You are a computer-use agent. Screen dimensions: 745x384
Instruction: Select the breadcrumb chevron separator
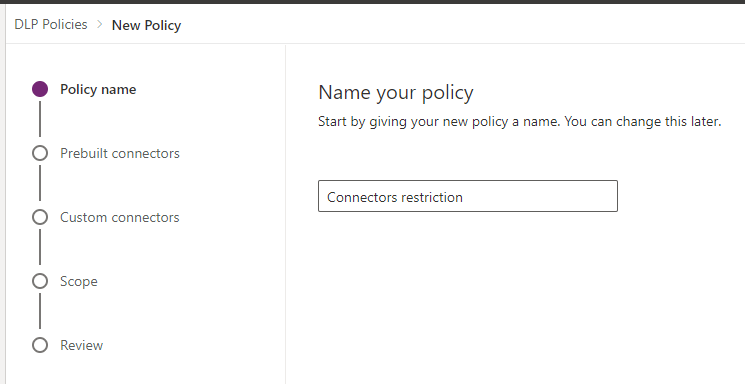[100, 24]
